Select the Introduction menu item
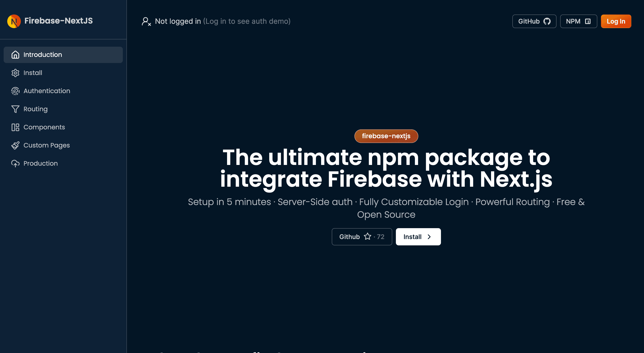Screen dimensions: 644x353 [x=63, y=55]
